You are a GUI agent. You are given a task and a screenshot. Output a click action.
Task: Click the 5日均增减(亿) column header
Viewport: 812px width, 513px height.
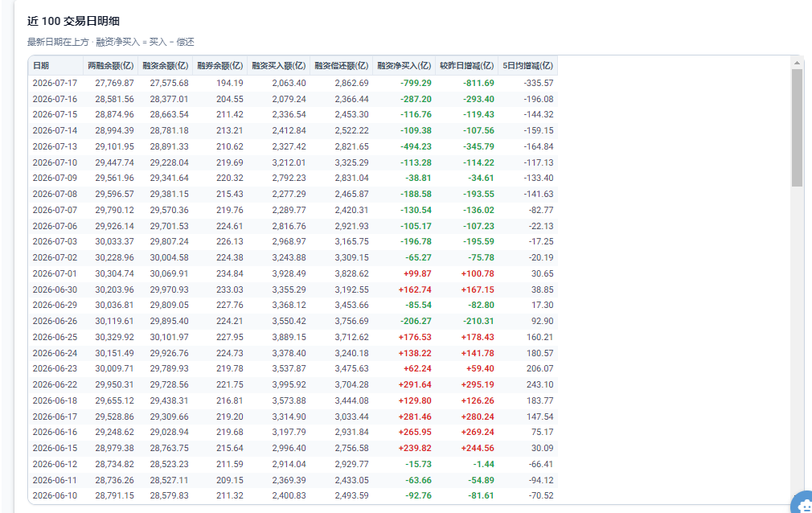pos(527,66)
